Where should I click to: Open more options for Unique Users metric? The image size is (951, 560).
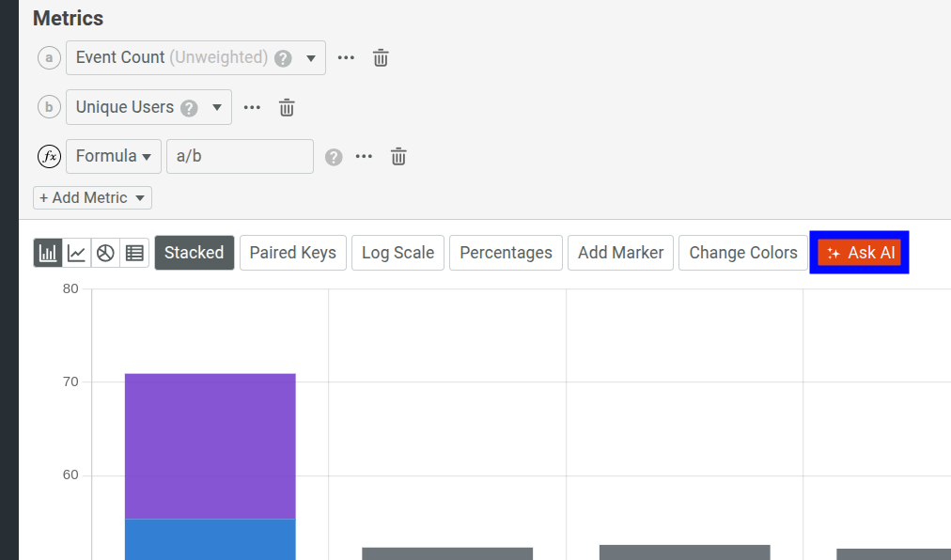pyautogui.click(x=251, y=106)
